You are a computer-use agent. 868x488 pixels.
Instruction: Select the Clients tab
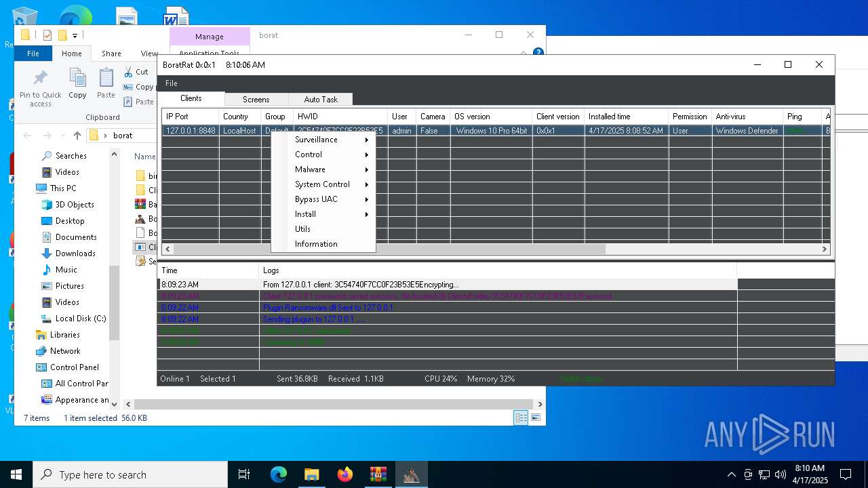click(191, 98)
